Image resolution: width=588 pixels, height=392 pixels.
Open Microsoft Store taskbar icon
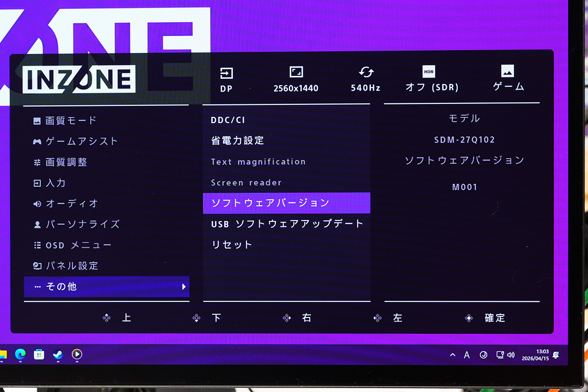click(39, 354)
